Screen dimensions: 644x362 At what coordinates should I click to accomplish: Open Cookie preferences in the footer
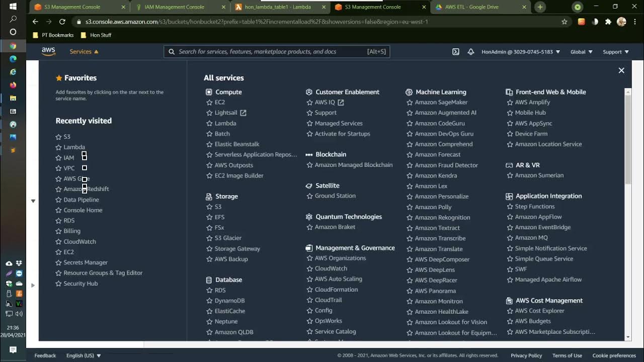coord(614,355)
